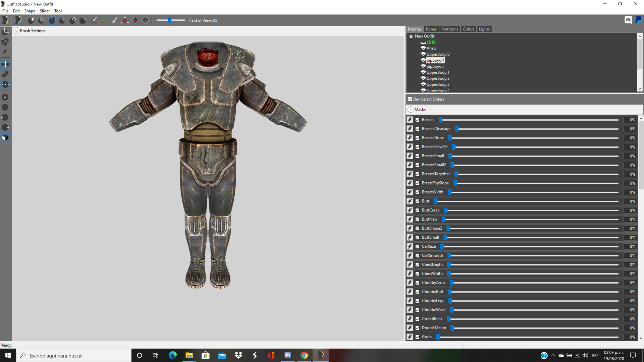Select the Mask brush tool
644x362 pixels.
tap(42, 20)
